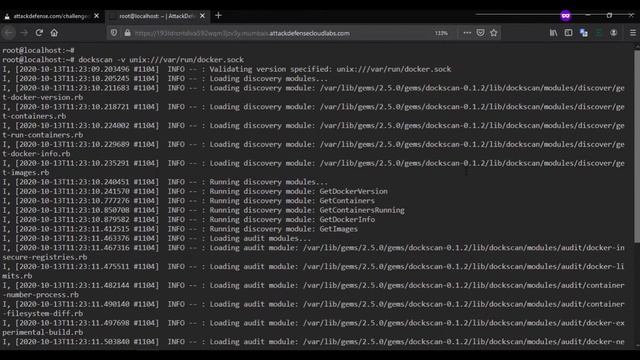640x360 pixels.
Task: Open the hamburger application menu
Action: click(633, 33)
